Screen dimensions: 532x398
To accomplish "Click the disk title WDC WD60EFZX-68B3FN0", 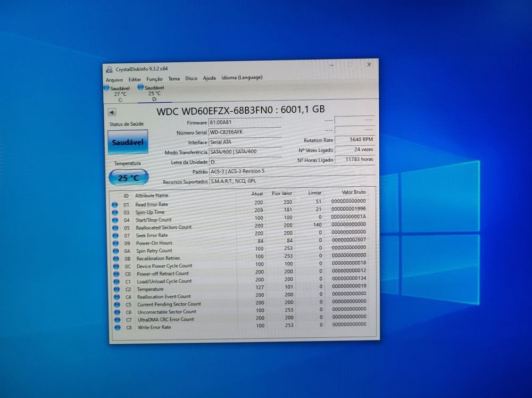I will coord(215,111).
